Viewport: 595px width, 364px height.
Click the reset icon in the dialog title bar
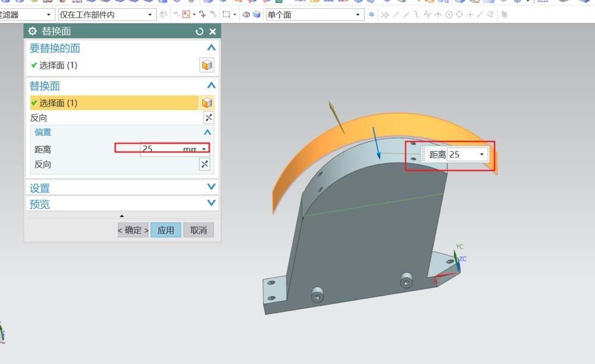(x=198, y=30)
